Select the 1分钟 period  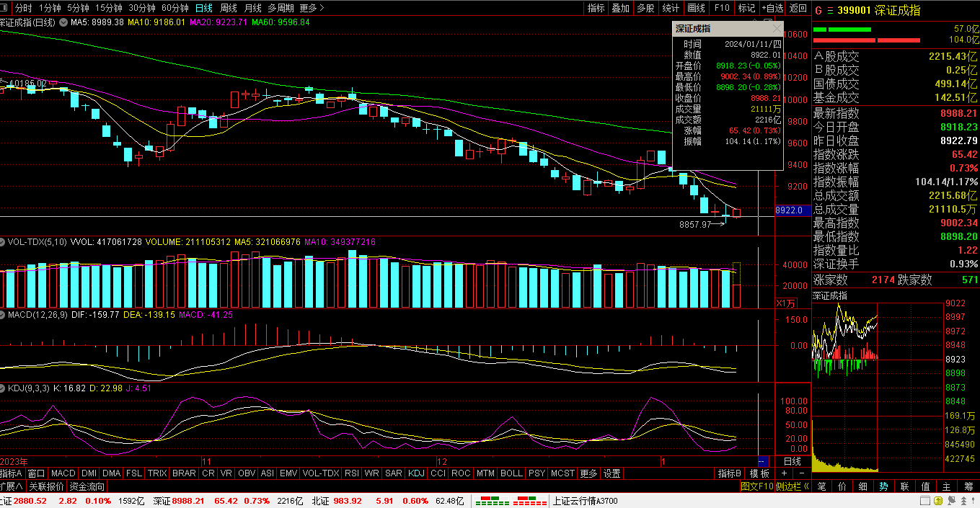point(50,8)
